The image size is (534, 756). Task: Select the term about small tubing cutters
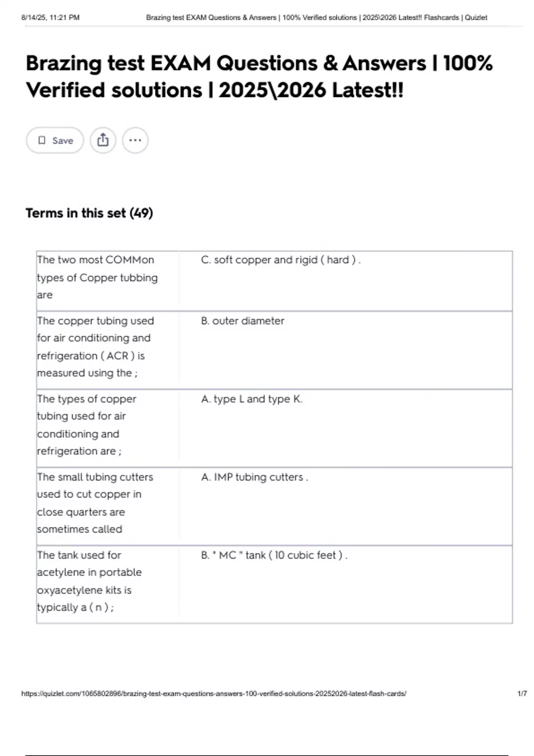[95, 503]
